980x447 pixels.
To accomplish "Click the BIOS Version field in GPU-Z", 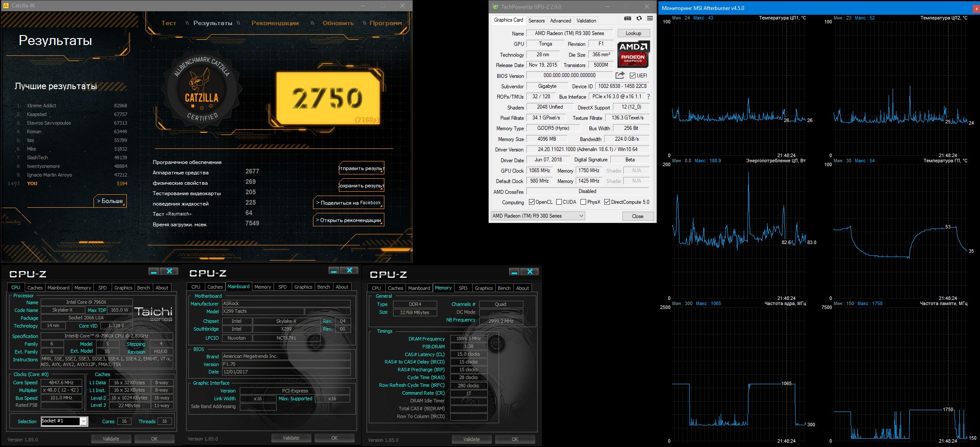I will point(569,75).
